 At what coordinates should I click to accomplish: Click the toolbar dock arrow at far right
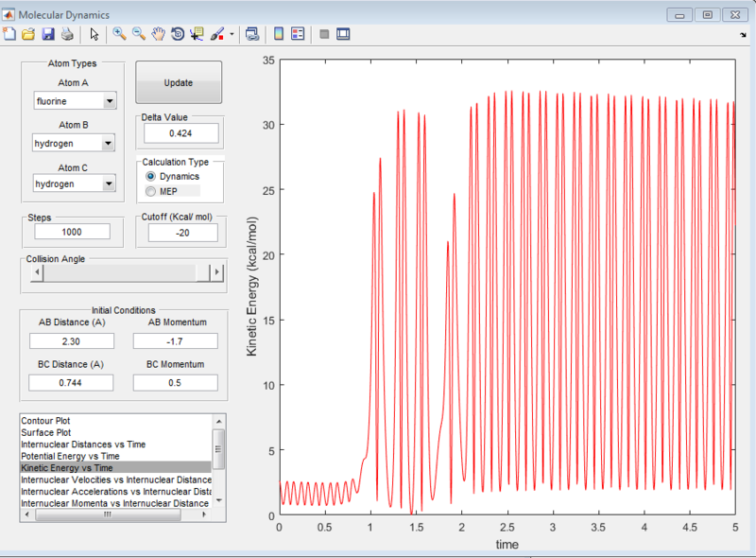click(743, 35)
